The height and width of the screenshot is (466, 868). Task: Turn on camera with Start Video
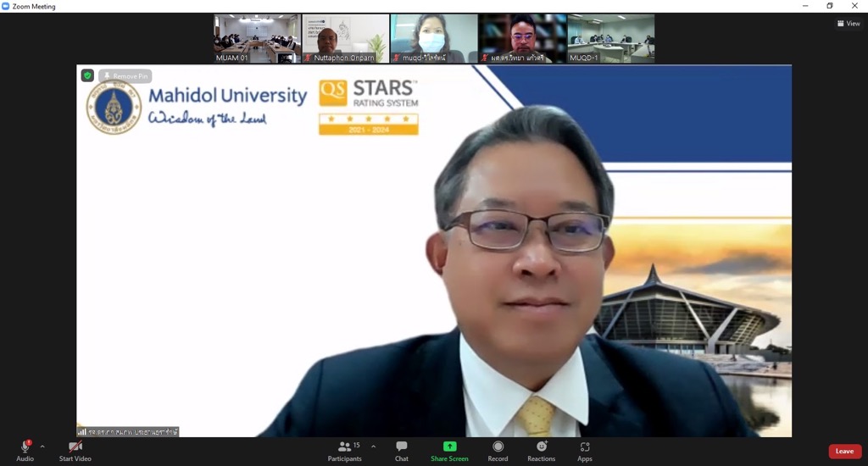click(x=75, y=450)
